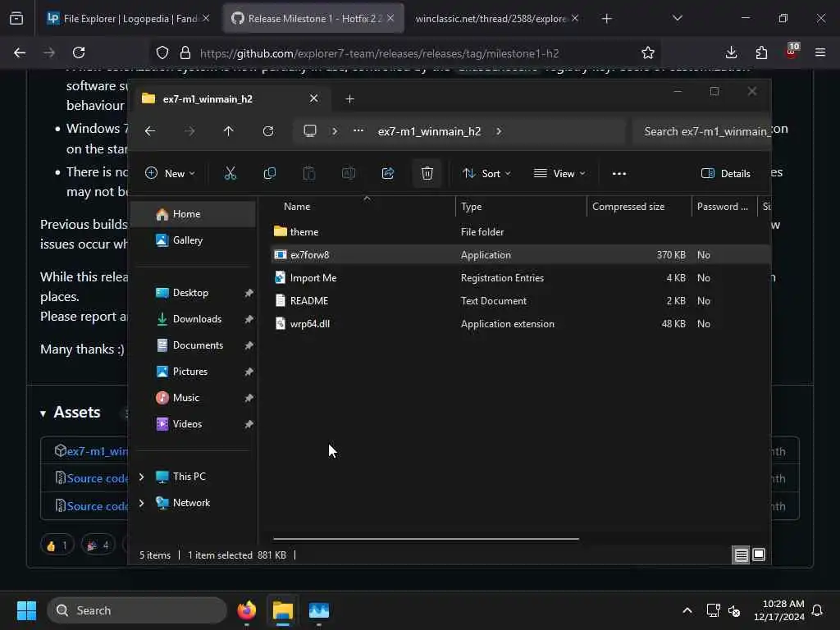Open Gallery in the navigation pane
The width and height of the screenshot is (840, 630).
(194, 240)
